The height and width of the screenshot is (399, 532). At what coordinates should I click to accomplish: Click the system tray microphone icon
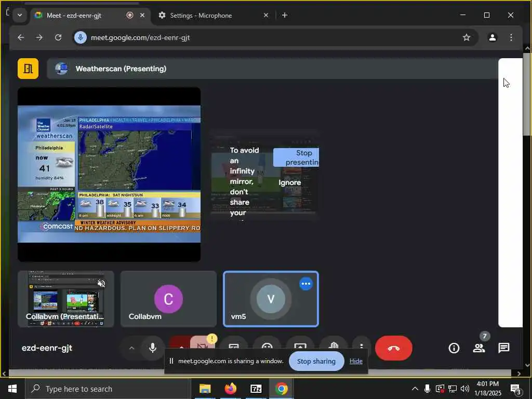(427, 389)
